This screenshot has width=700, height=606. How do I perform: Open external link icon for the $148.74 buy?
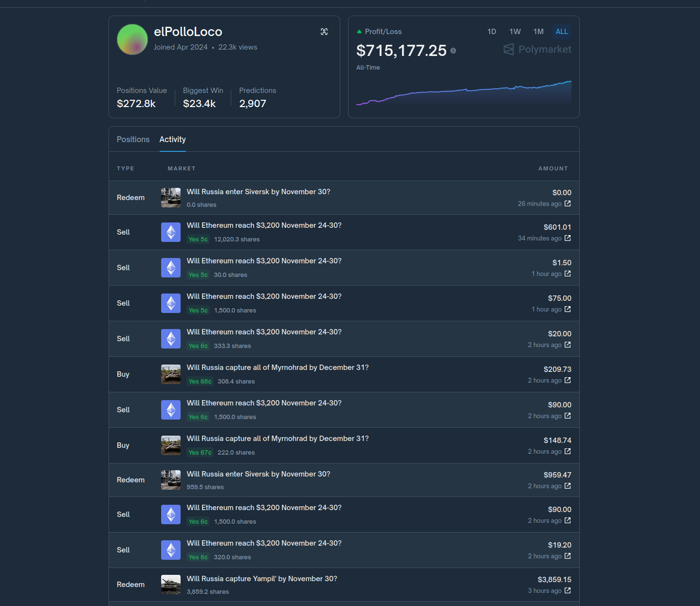(568, 451)
